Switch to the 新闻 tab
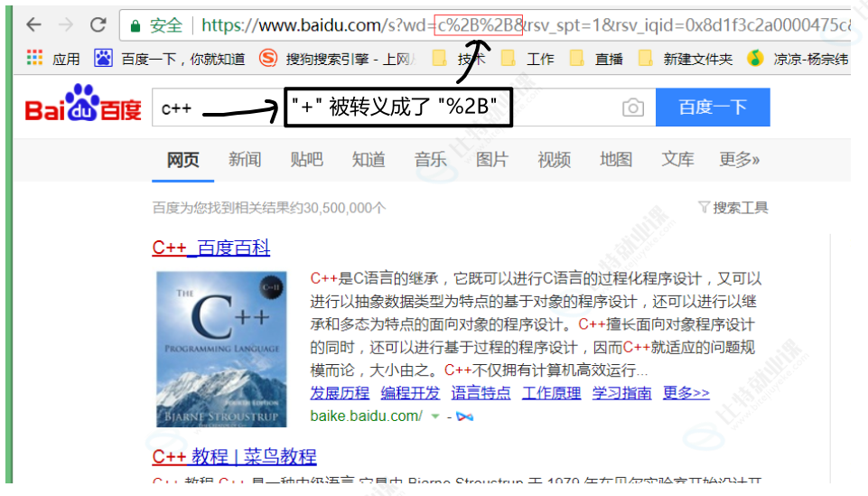The width and height of the screenshot is (868, 496). (245, 160)
